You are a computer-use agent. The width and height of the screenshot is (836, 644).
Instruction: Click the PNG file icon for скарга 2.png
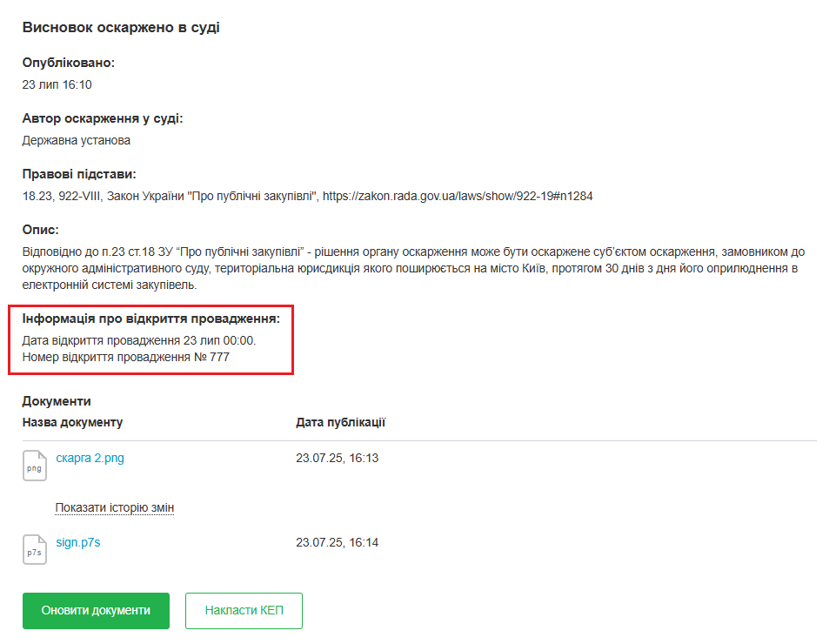click(x=34, y=466)
